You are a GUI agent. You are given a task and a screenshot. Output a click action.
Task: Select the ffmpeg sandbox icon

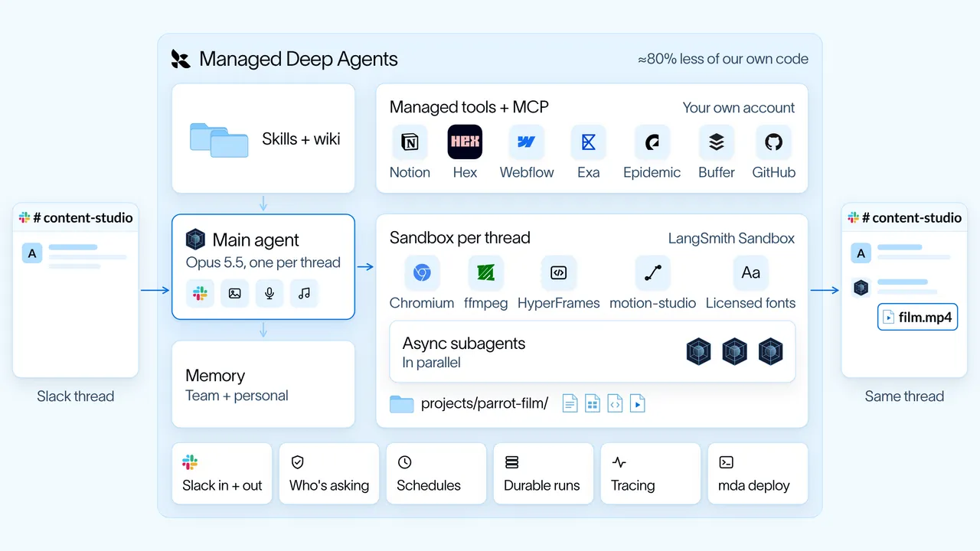click(x=485, y=273)
